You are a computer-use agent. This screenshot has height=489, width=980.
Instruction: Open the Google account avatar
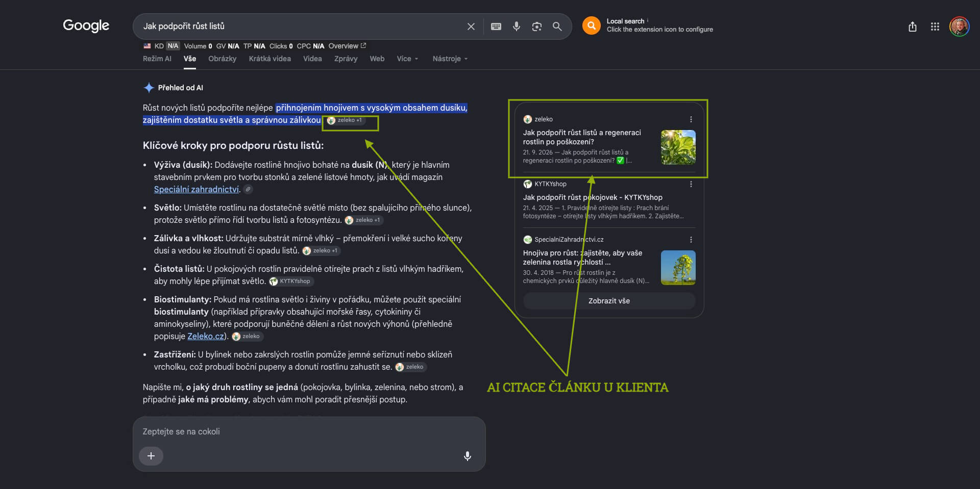click(959, 27)
